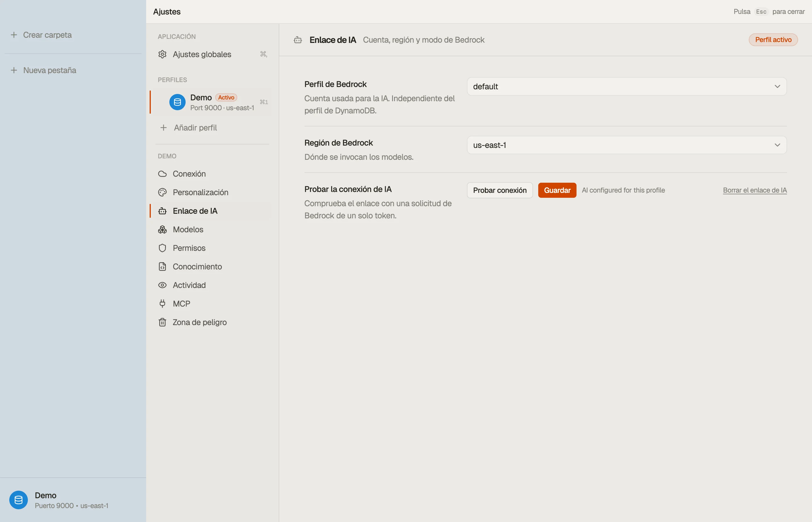
Task: Click the bottom-left Demo database avatar
Action: [19, 500]
